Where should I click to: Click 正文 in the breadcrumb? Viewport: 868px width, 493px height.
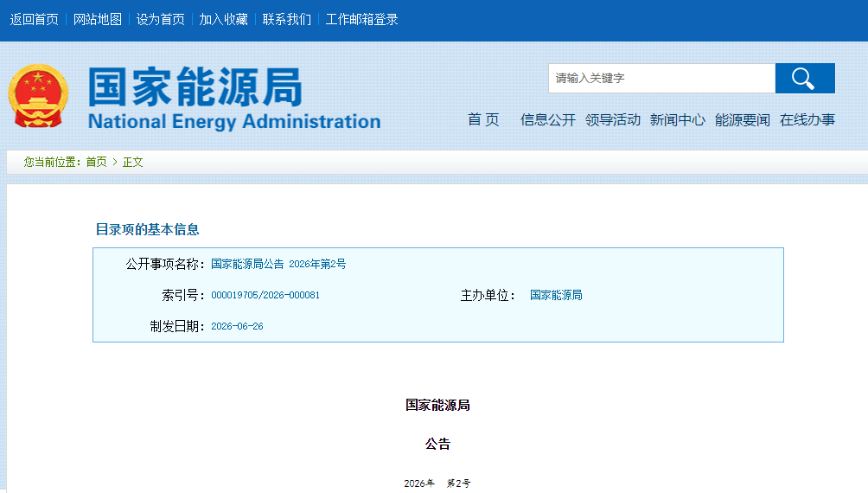click(x=133, y=162)
